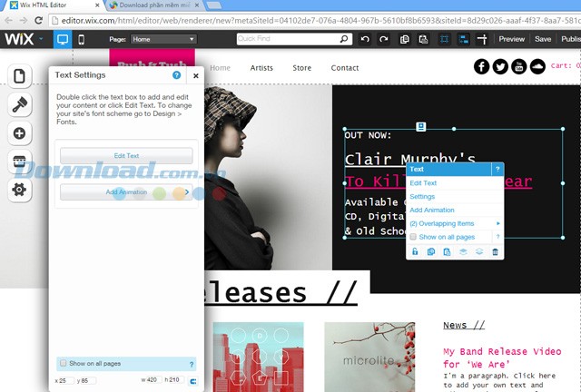Click the Quick Find search field
This screenshot has width=581, height=392.
pos(291,39)
